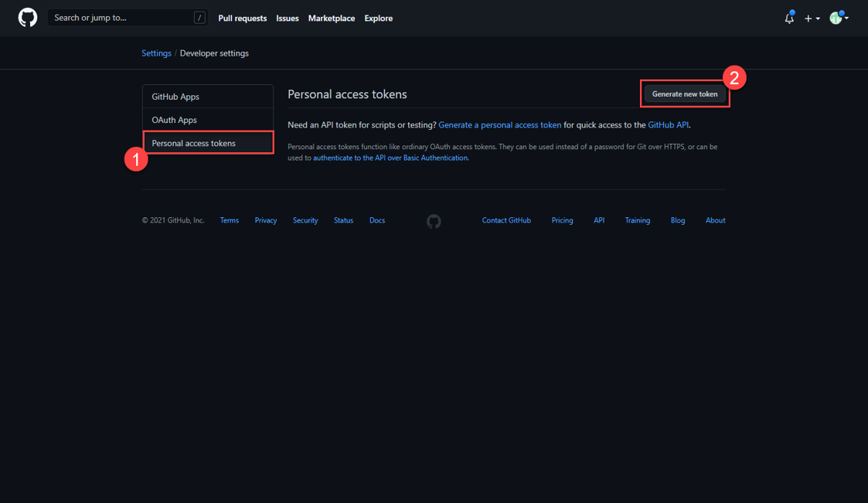Open Issues in top navigation
The width and height of the screenshot is (868, 503).
(288, 19)
